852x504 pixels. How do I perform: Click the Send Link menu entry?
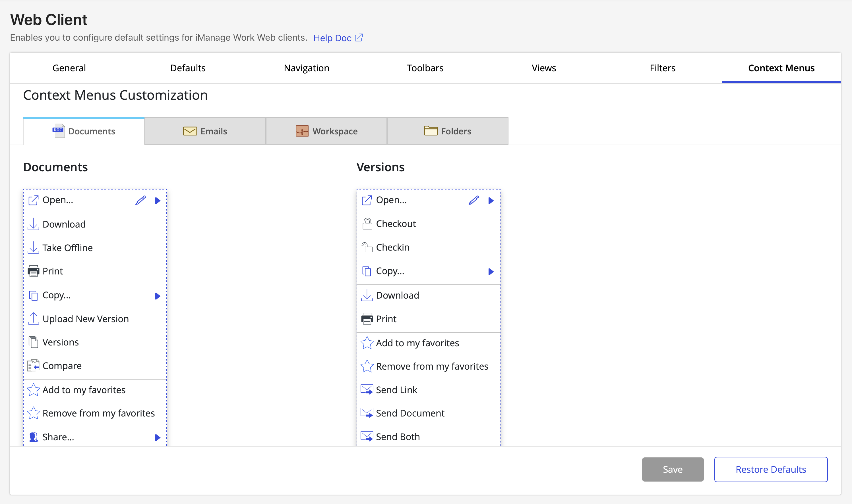coord(428,390)
